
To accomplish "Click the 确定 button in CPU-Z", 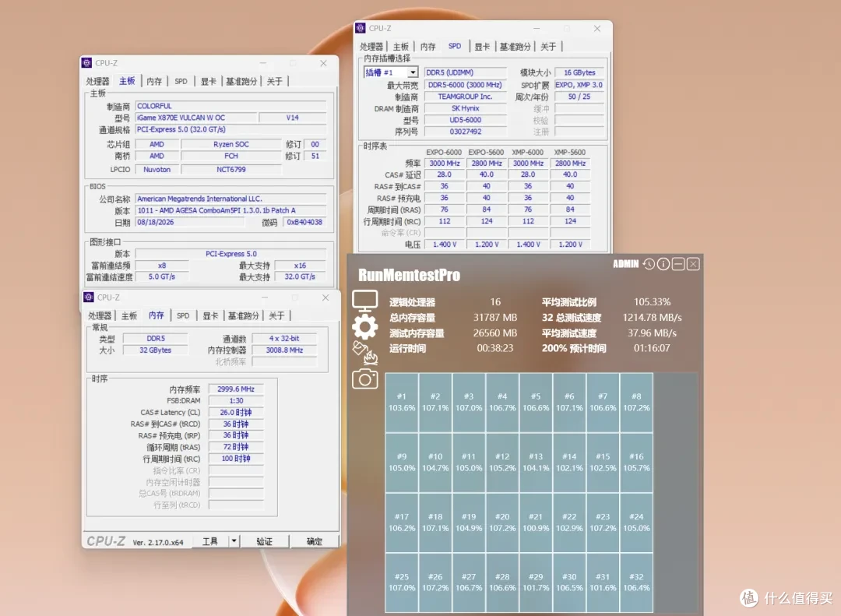I will tap(315, 541).
